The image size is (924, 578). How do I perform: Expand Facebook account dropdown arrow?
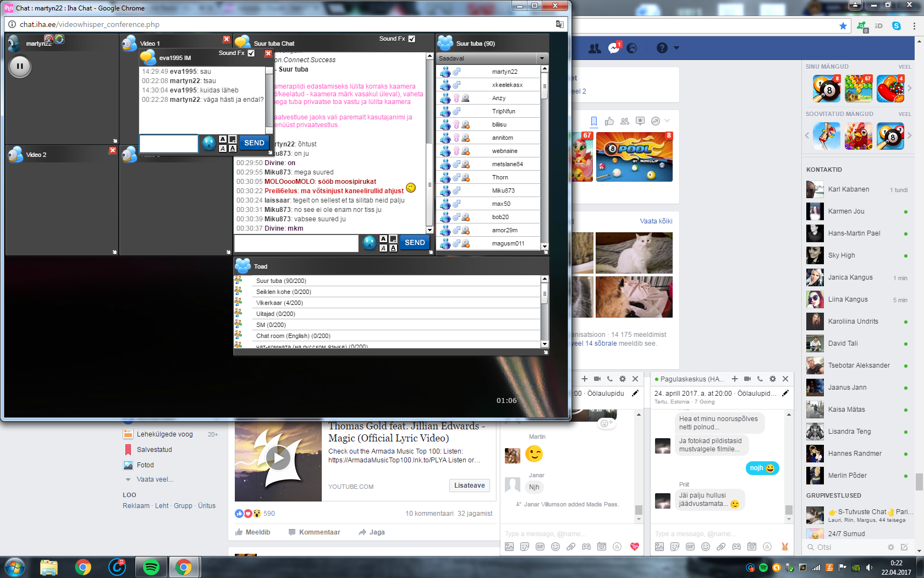pos(676,48)
